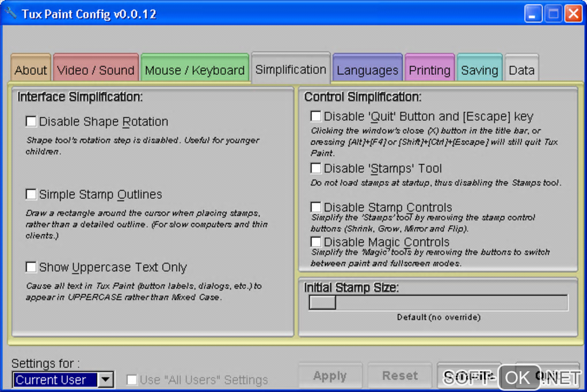The width and height of the screenshot is (587, 392).
Task: Go to the Saving tab
Action: tap(479, 68)
